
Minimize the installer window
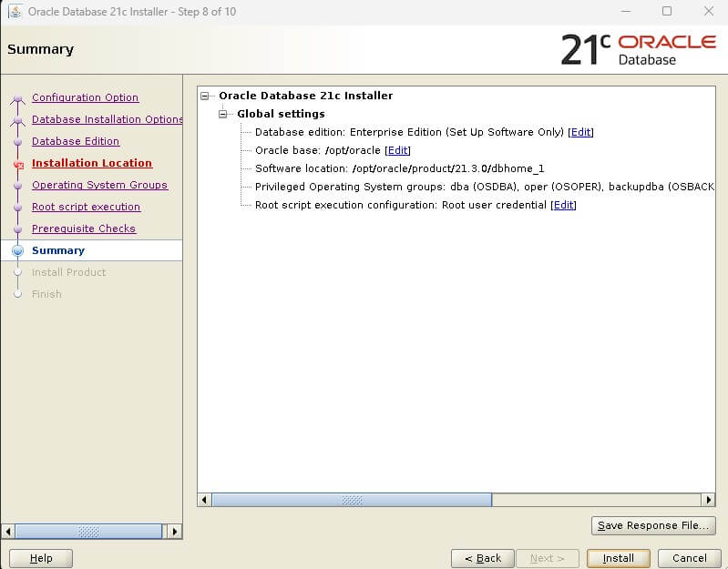coord(626,11)
